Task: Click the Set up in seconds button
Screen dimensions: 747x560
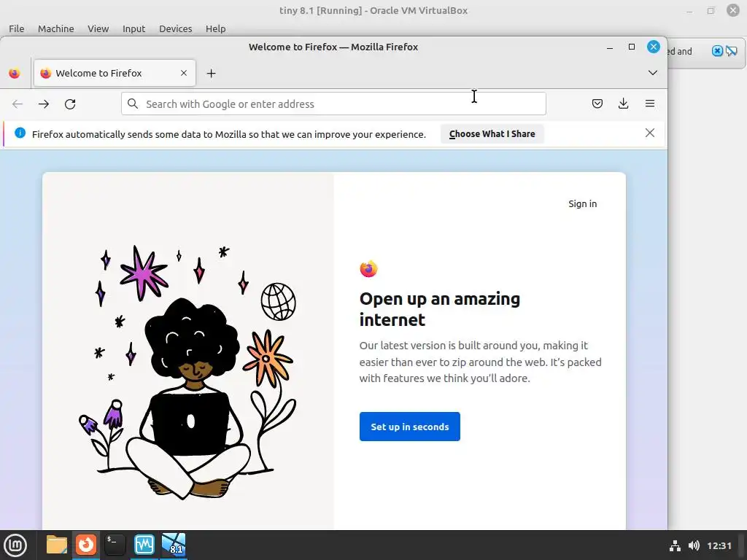Action: (410, 427)
